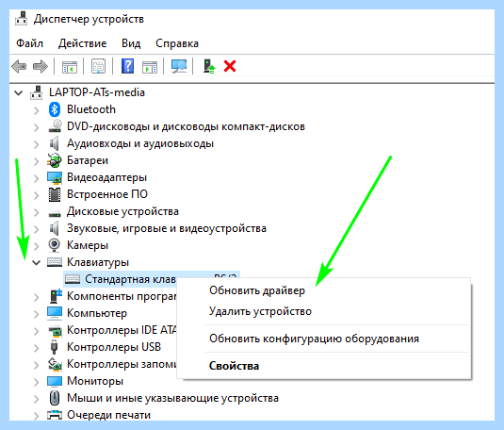Click the Камеры webcam icon

point(55,245)
